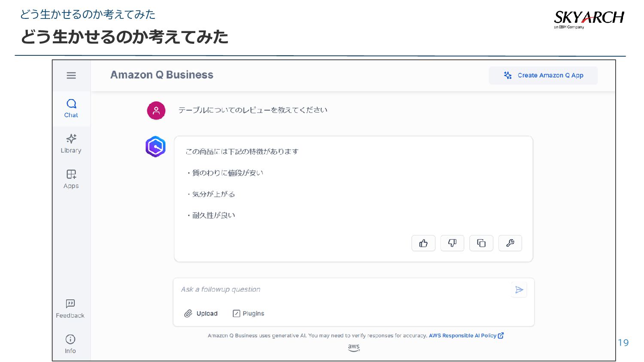The image size is (644, 362).
Task: Open the Library section
Action: pyautogui.click(x=71, y=144)
